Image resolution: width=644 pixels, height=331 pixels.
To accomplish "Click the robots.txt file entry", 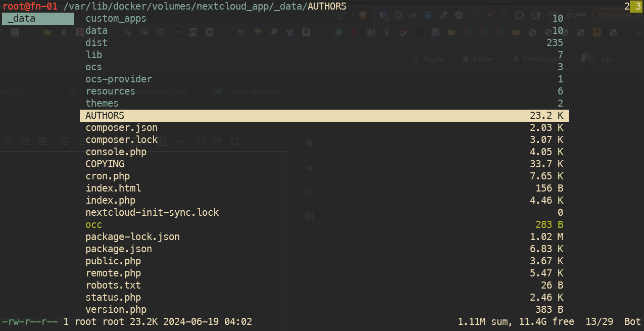I will click(x=113, y=286).
